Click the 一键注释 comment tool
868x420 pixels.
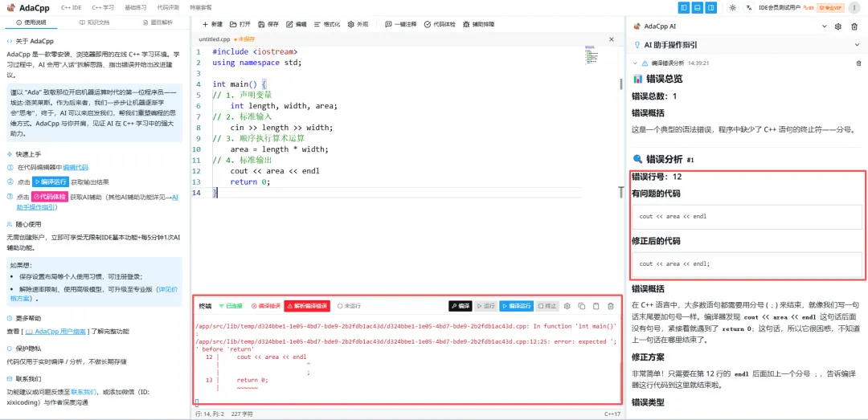401,24
